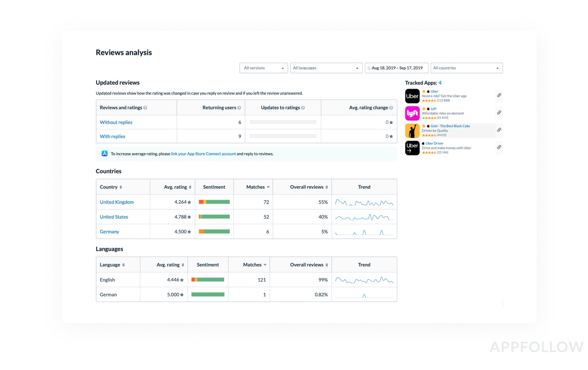Click the link icon beside Lyft app

click(499, 113)
